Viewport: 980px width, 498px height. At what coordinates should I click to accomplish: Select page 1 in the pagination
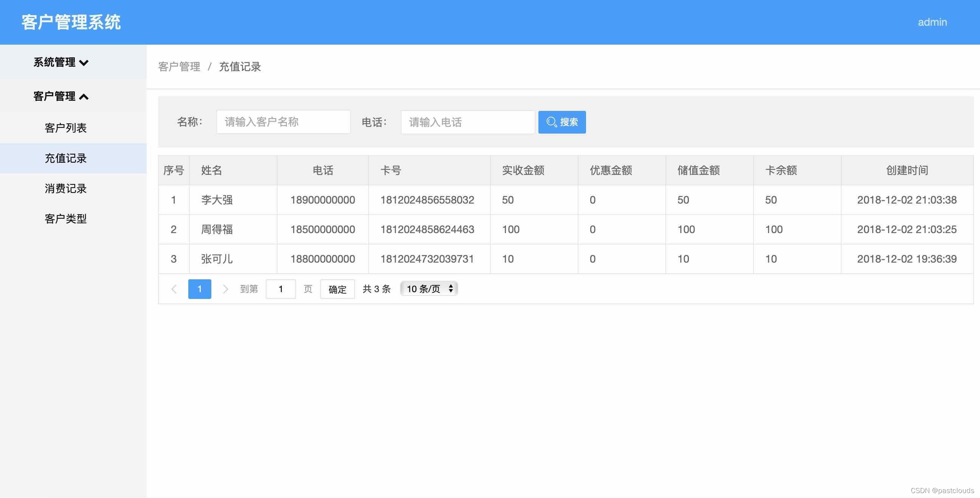pos(199,289)
